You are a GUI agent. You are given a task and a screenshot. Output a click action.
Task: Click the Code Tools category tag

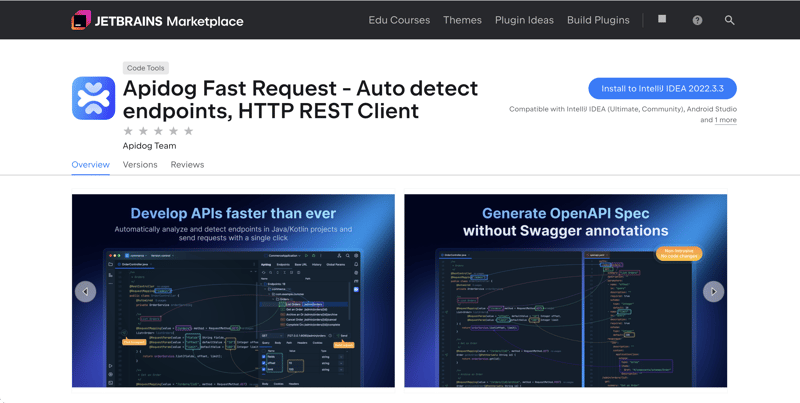[x=145, y=68]
